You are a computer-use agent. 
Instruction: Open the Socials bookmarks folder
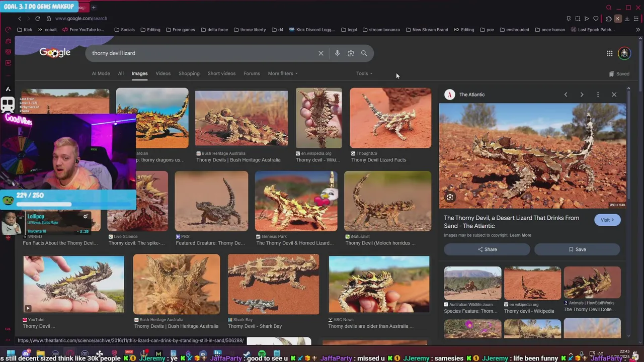(x=124, y=30)
